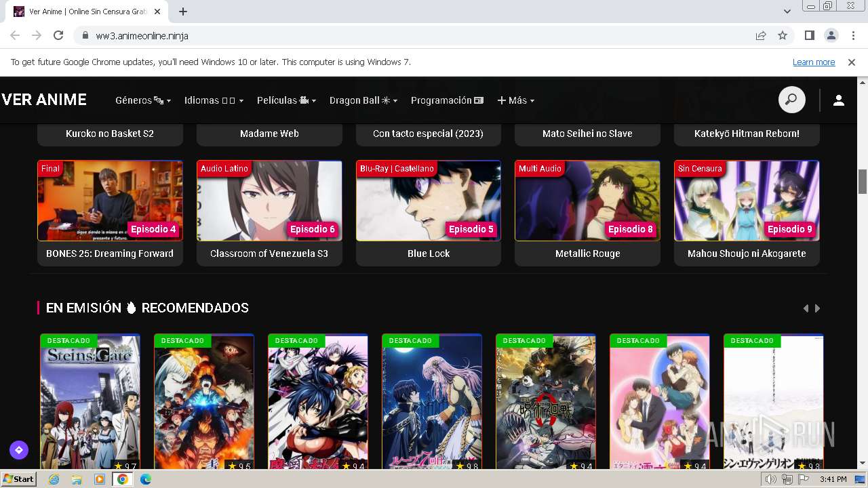The height and width of the screenshot is (488, 868).
Task: Select the Ver Anime browser tab
Action: point(88,12)
